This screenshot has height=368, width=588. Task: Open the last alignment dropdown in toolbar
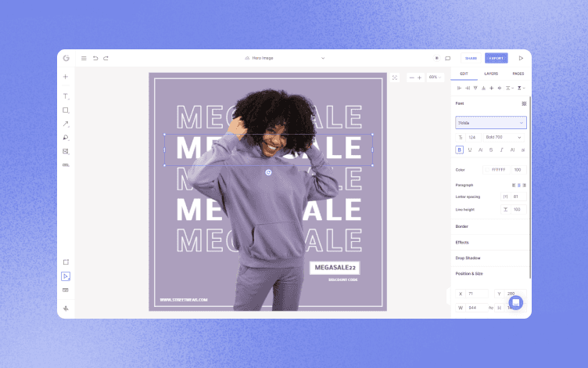coord(521,88)
